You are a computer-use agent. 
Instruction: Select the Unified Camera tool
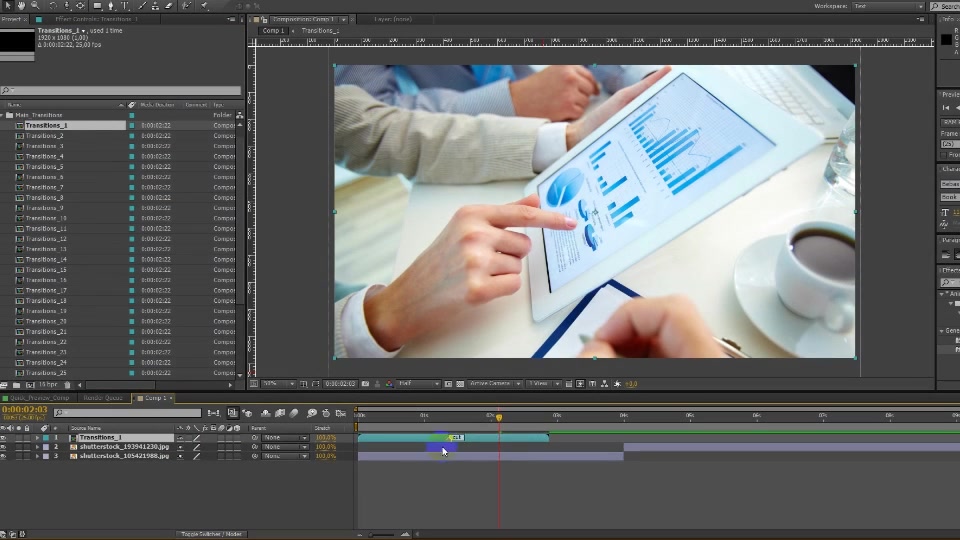(x=67, y=6)
